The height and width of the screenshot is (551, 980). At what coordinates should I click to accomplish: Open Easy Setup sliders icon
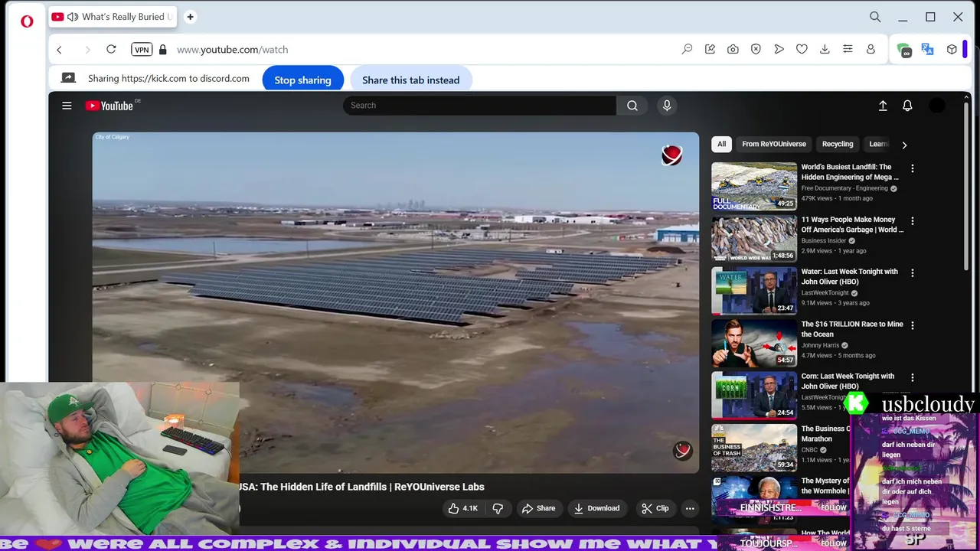point(848,49)
